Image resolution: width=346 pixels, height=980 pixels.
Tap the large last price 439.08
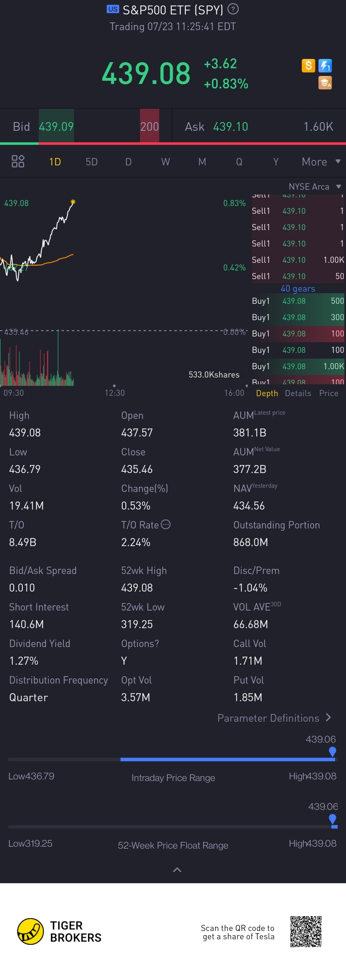click(146, 73)
